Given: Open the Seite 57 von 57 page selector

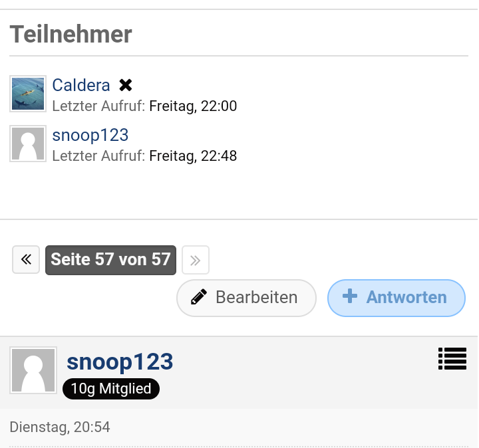Looking at the screenshot, I should tap(110, 259).
